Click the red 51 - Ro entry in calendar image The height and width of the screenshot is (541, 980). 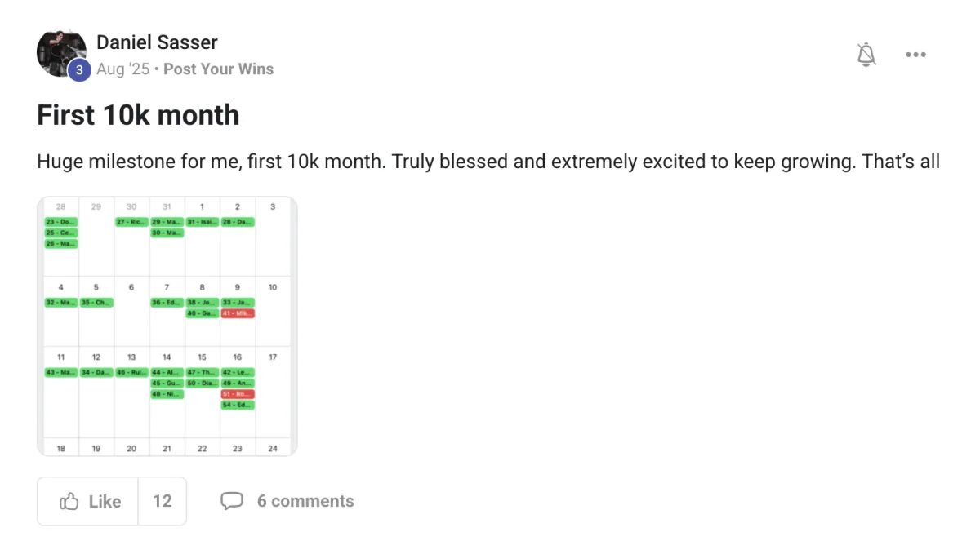238,394
